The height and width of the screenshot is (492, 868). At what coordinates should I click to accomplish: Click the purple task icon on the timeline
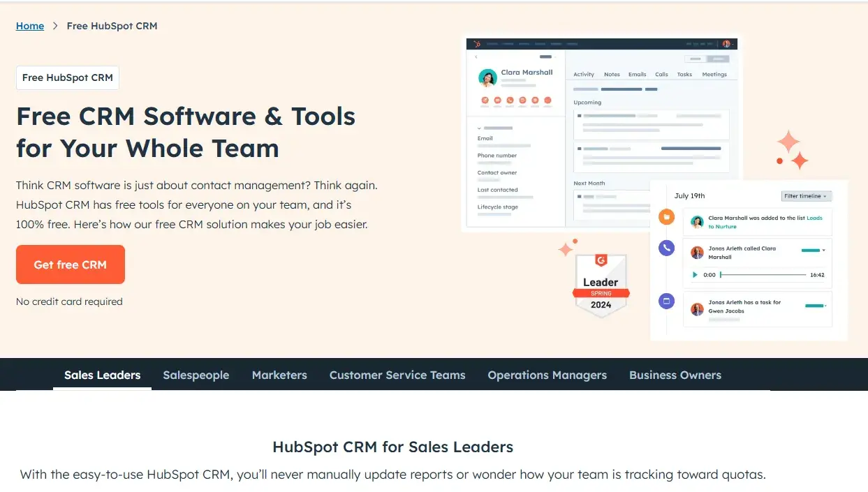pos(667,301)
